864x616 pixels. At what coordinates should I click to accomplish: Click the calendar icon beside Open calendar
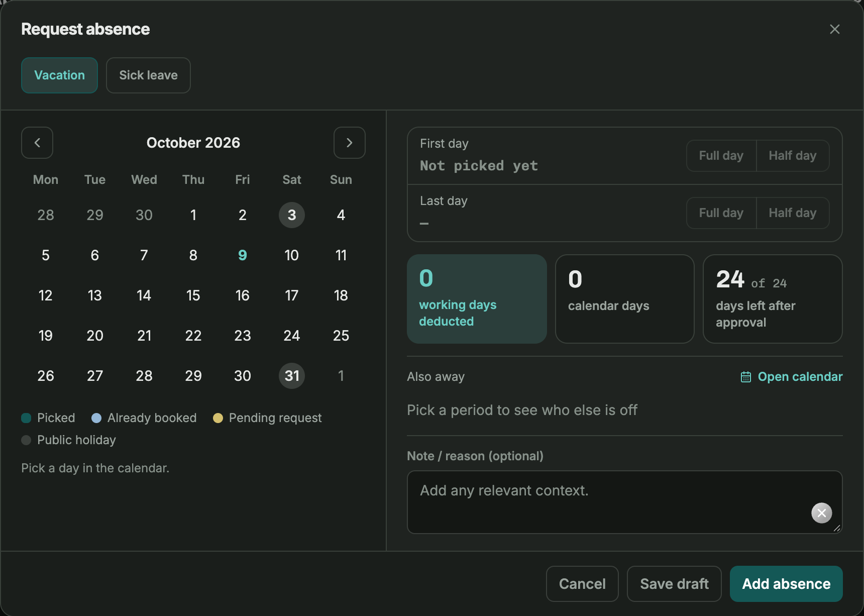pos(746,377)
